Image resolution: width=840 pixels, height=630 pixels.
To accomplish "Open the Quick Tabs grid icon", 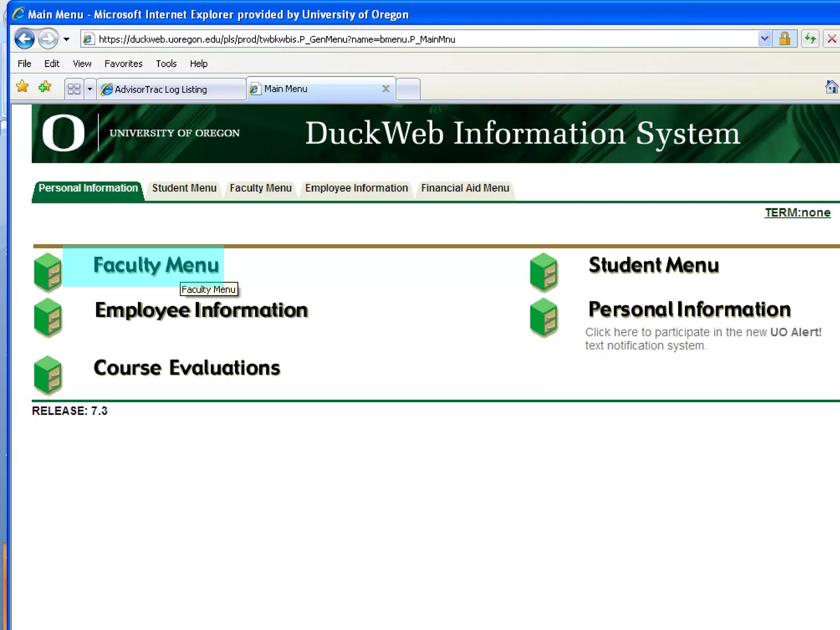I will point(74,89).
